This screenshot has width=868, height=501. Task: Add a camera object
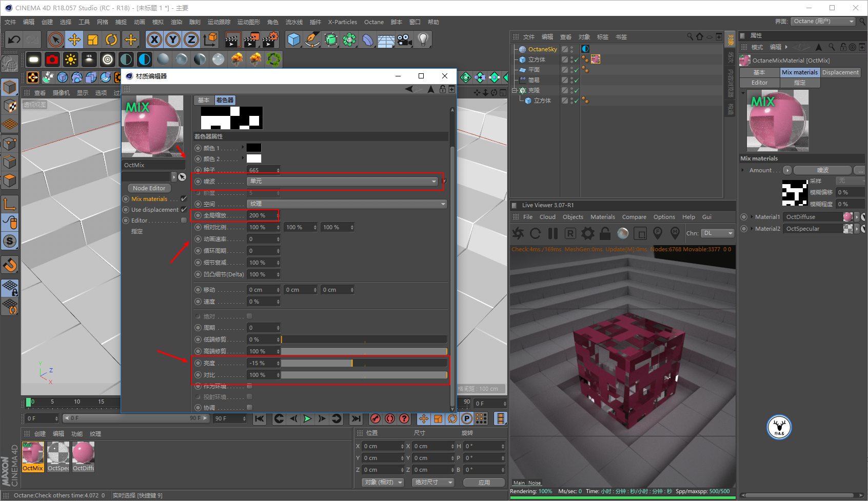pos(405,39)
